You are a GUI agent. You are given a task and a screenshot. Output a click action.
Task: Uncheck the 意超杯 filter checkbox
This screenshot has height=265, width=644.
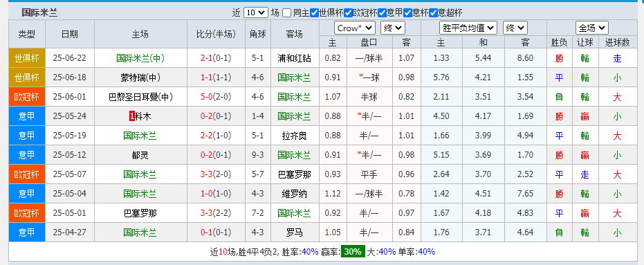point(433,12)
